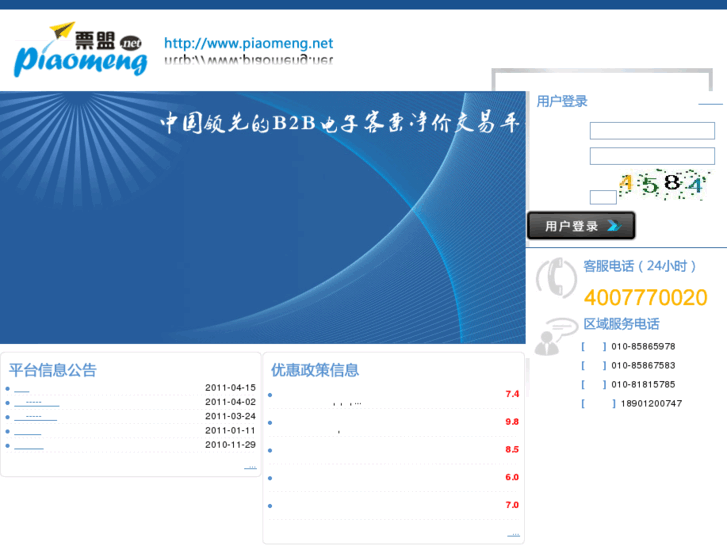Click the 客服电话 (24小时) heading

point(640,266)
